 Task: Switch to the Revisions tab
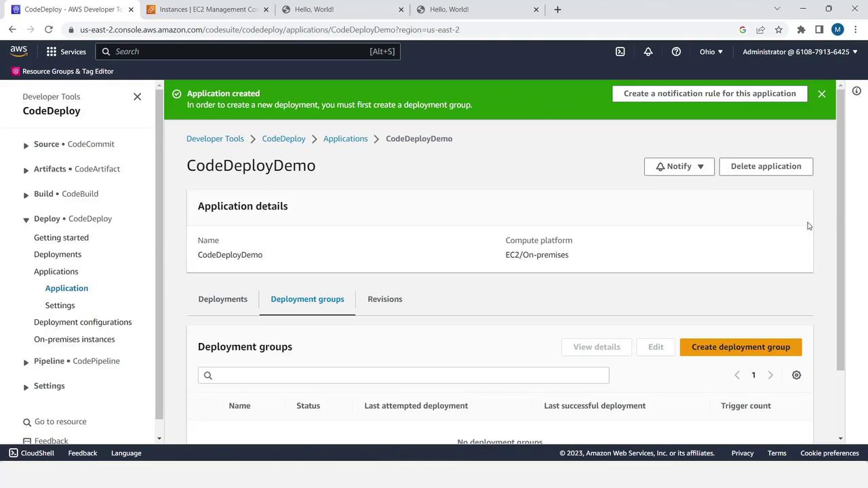[x=384, y=299]
